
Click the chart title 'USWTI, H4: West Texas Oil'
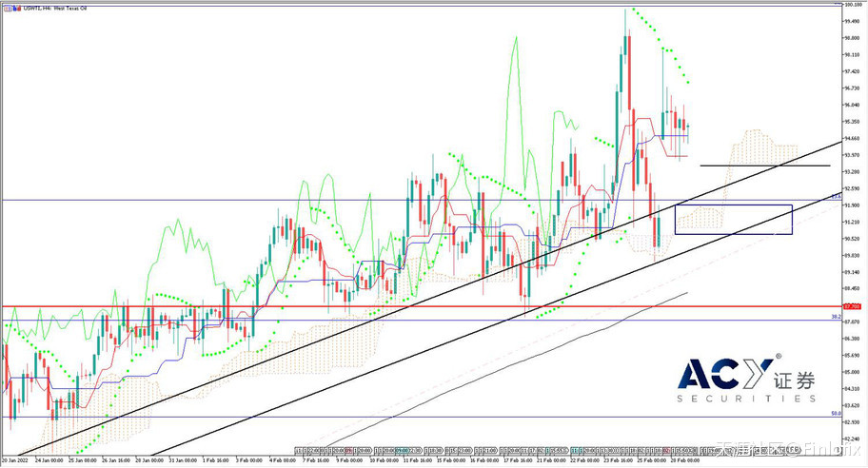click(54, 9)
